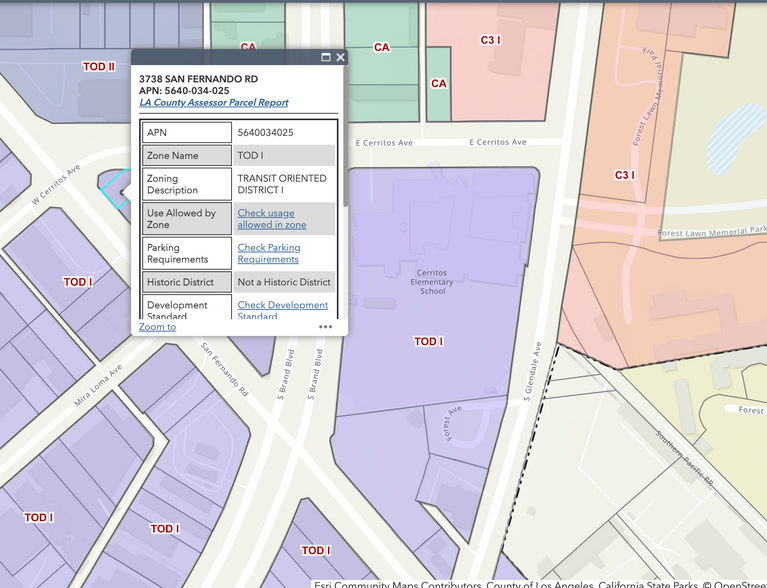Click the TOD II zone label
Image resolution: width=767 pixels, height=588 pixels.
[99, 67]
